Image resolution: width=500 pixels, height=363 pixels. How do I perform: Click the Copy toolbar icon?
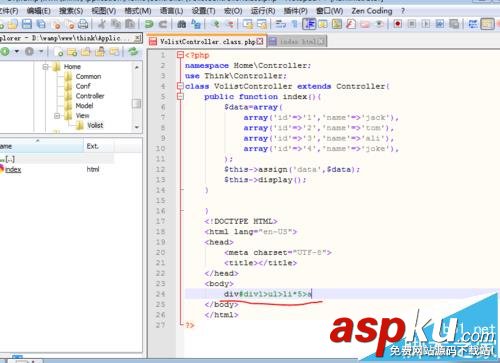point(116,24)
